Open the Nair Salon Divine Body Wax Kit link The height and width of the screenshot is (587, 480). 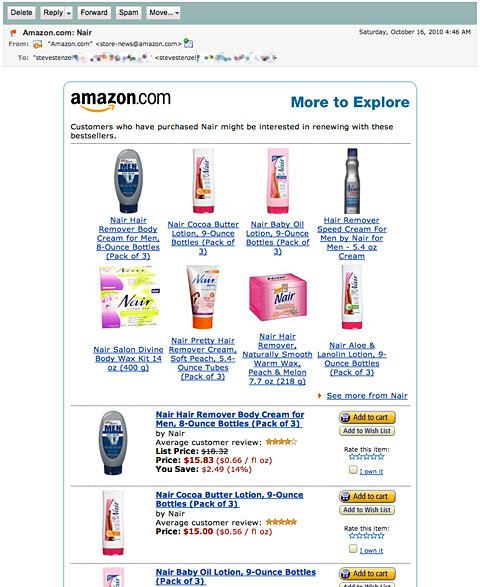click(128, 359)
